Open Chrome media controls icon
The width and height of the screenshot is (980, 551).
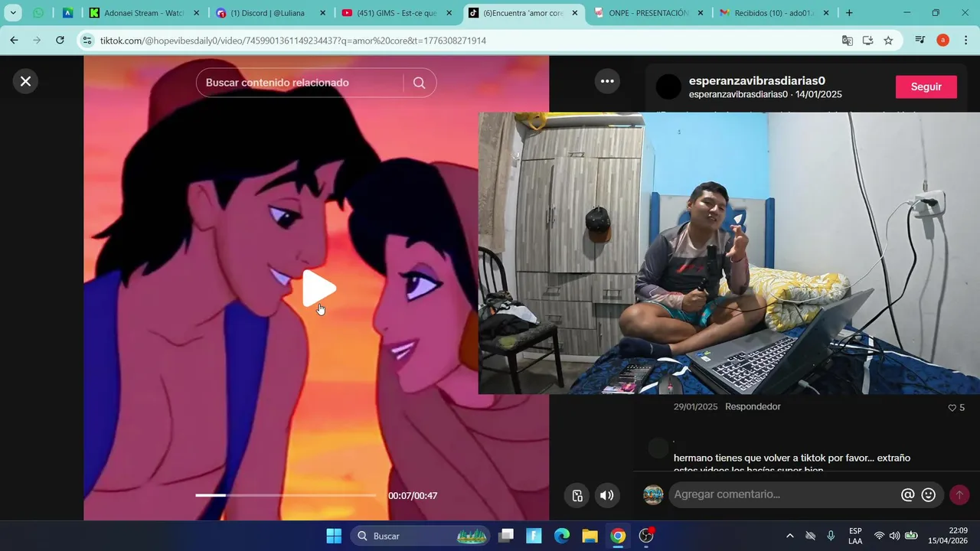[920, 41]
